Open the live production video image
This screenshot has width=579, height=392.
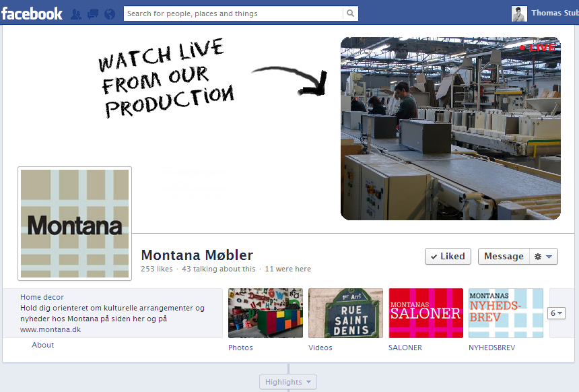click(x=450, y=128)
